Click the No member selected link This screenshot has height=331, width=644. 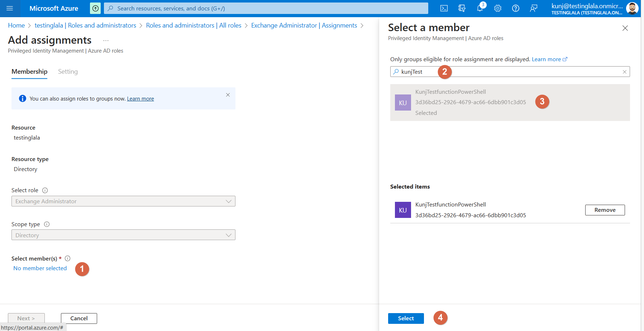point(40,268)
